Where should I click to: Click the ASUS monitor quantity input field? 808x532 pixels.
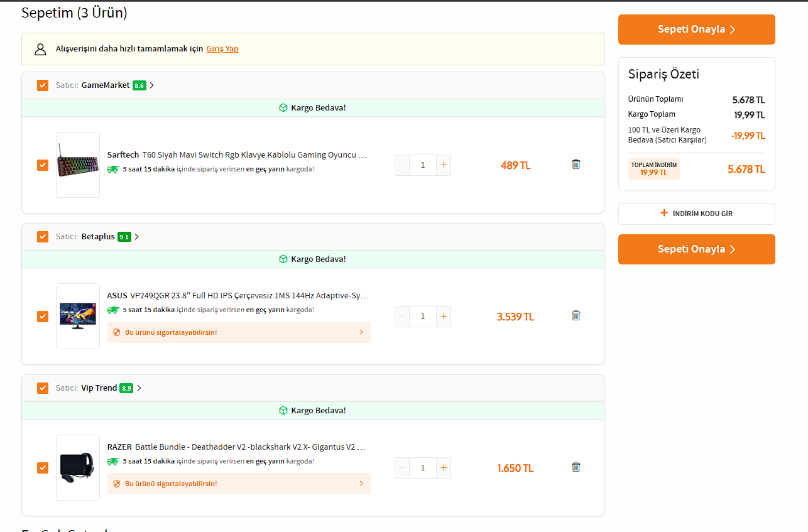click(x=423, y=317)
